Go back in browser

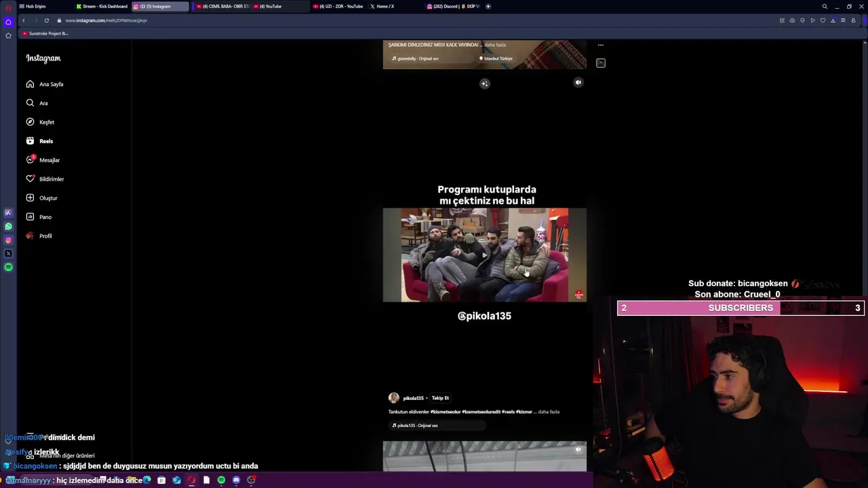point(23,20)
